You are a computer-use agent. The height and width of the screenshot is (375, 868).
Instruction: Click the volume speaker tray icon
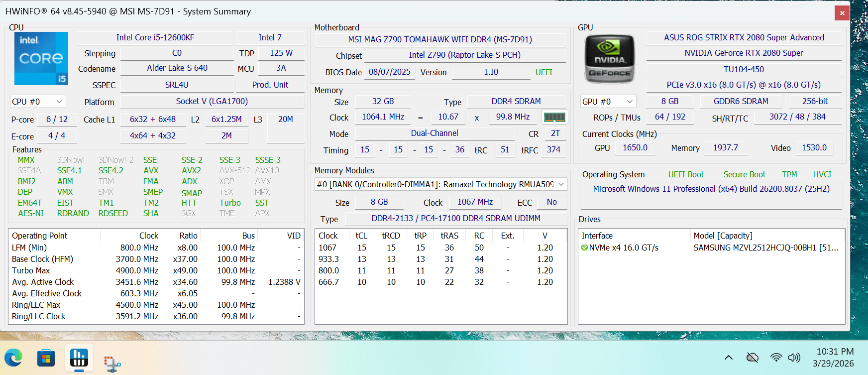pos(794,357)
